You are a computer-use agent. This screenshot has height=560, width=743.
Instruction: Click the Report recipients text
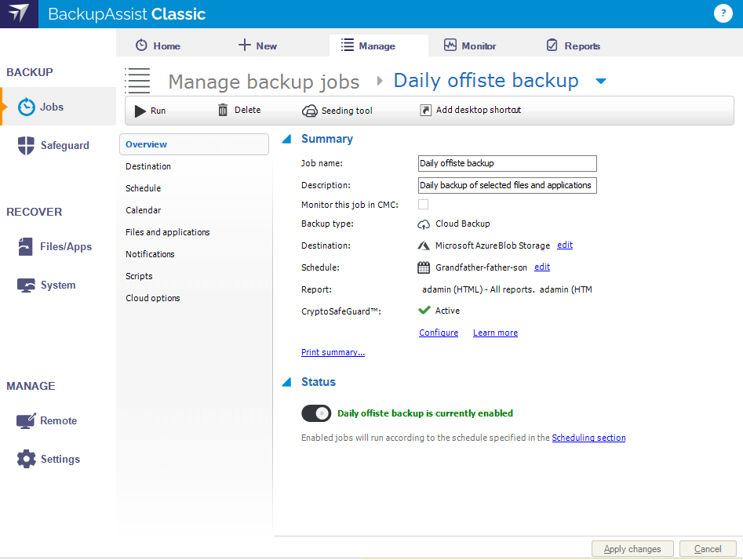pyautogui.click(x=507, y=289)
